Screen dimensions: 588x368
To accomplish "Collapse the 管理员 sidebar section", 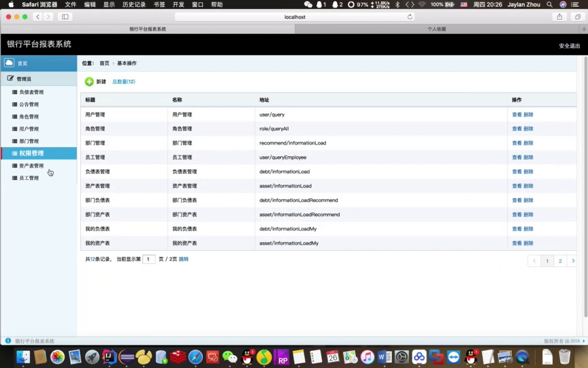I will (39, 79).
